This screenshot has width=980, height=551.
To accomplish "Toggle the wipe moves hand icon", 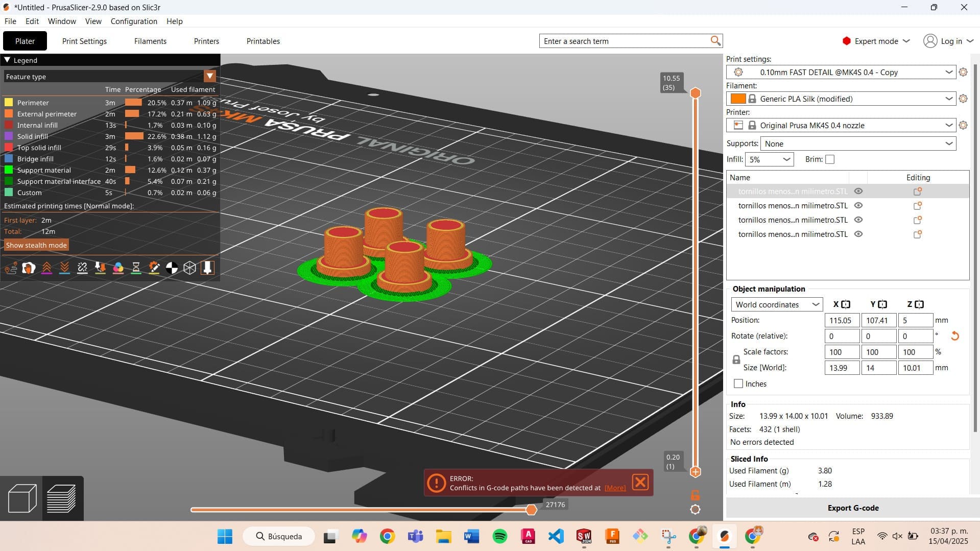I will (x=29, y=268).
